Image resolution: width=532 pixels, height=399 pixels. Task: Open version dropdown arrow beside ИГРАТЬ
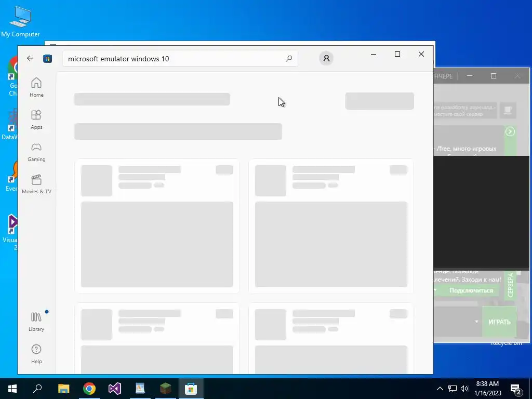click(476, 321)
